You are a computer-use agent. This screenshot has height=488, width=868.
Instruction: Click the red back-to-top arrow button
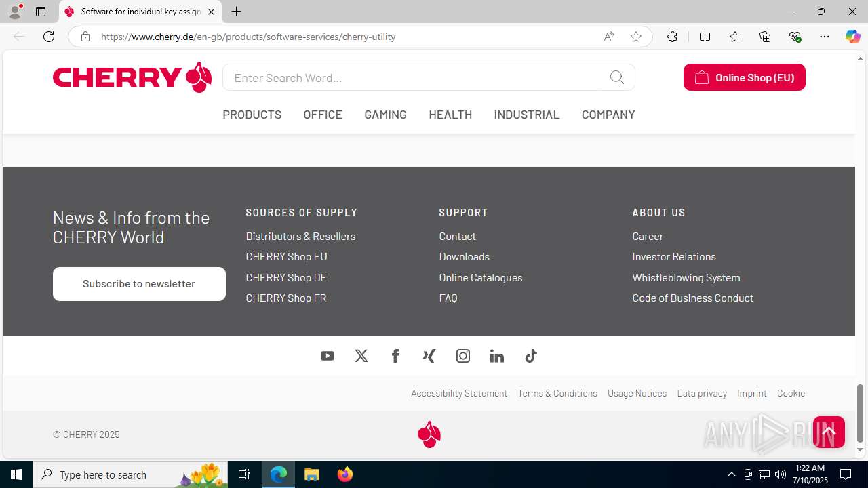pos(829,432)
